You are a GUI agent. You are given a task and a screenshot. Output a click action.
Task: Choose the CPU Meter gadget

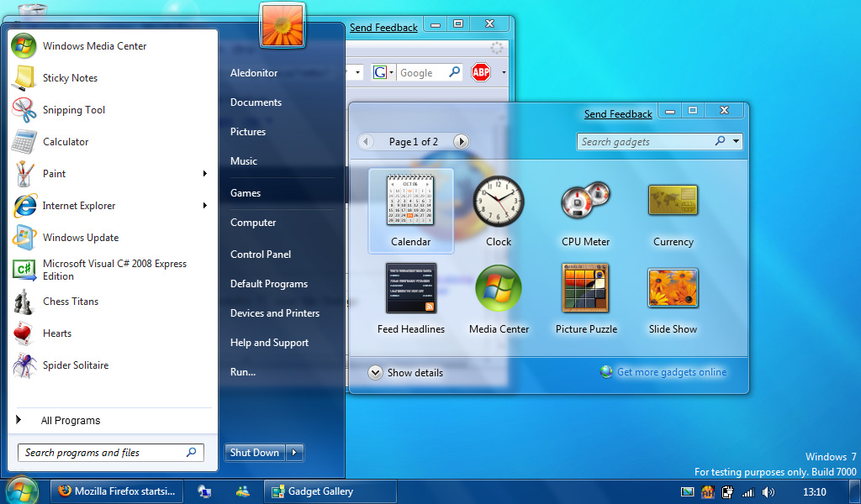point(586,211)
